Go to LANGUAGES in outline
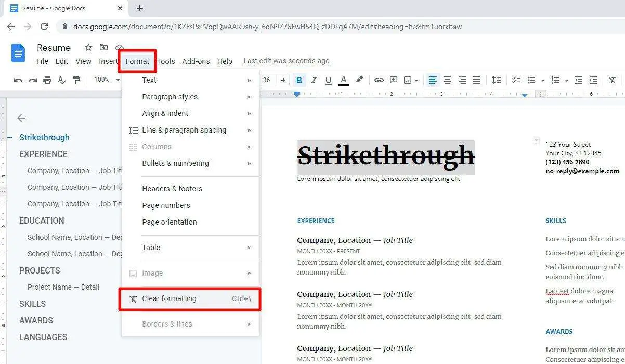Image resolution: width=625 pixels, height=364 pixels. click(x=43, y=337)
